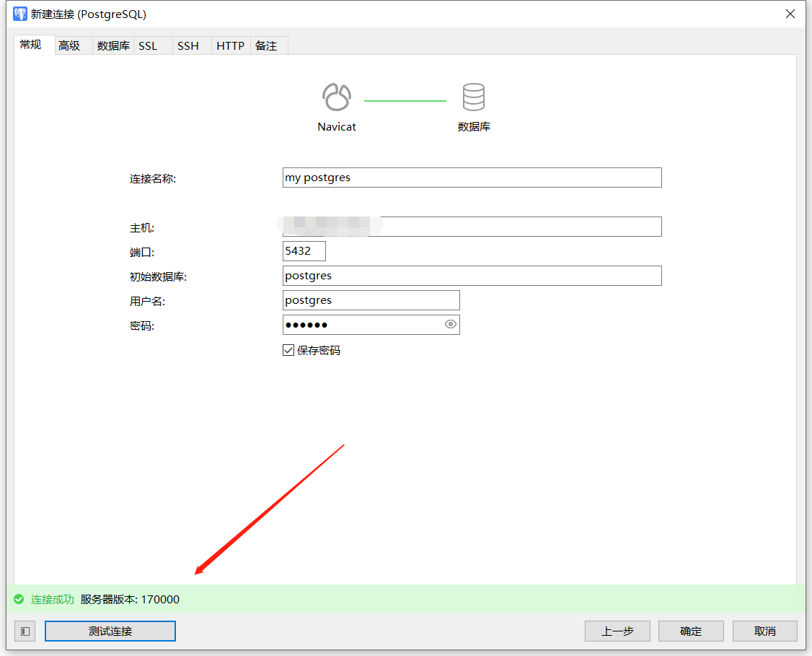Click the 用户名 input field
This screenshot has height=656, width=812.
pos(371,300)
